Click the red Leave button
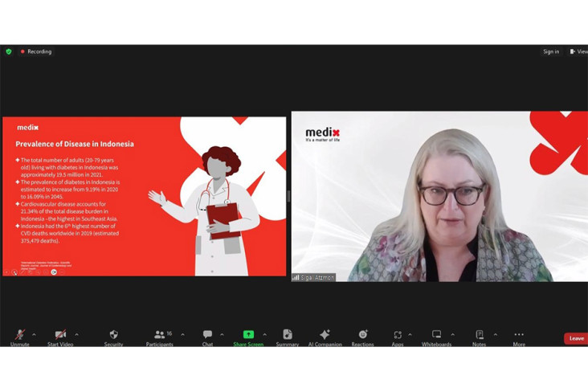The width and height of the screenshot is (588, 392). (x=576, y=338)
